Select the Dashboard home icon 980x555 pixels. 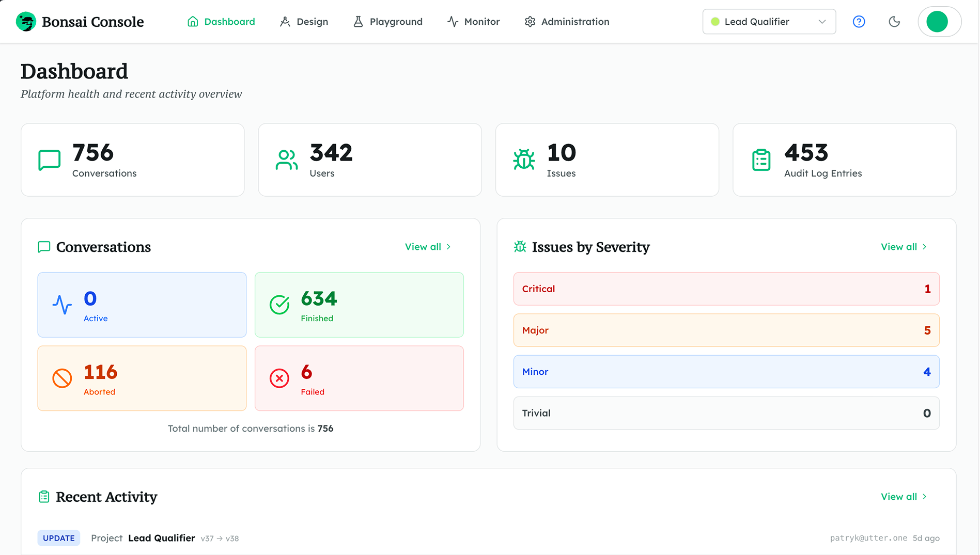(193, 22)
